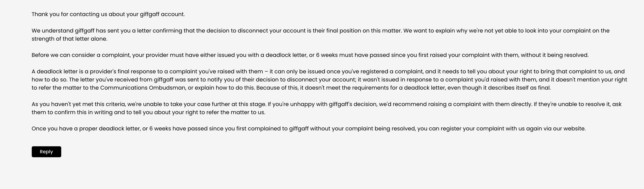Click the words 'your giffgaff account.' in first line
Screen dimensions: 644x189
coord(156,14)
